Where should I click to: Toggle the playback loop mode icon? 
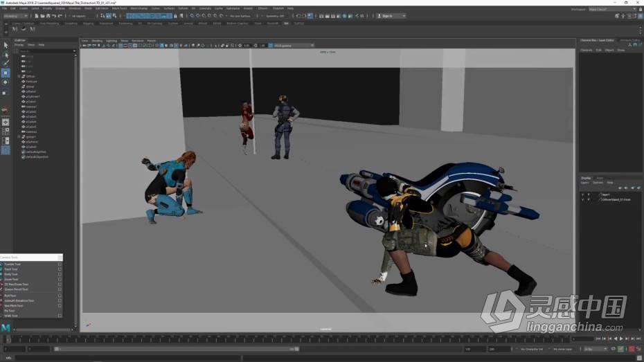click(614, 349)
